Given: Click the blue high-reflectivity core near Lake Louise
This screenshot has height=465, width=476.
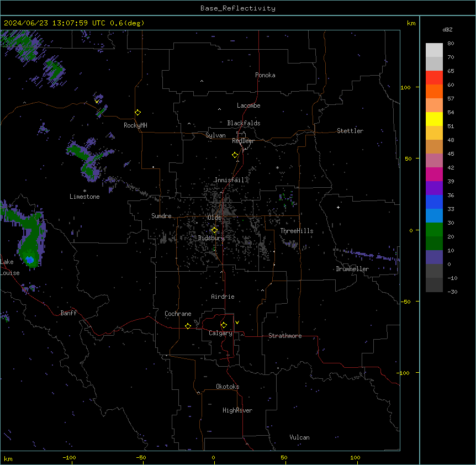Looking at the screenshot, I should (x=30, y=260).
